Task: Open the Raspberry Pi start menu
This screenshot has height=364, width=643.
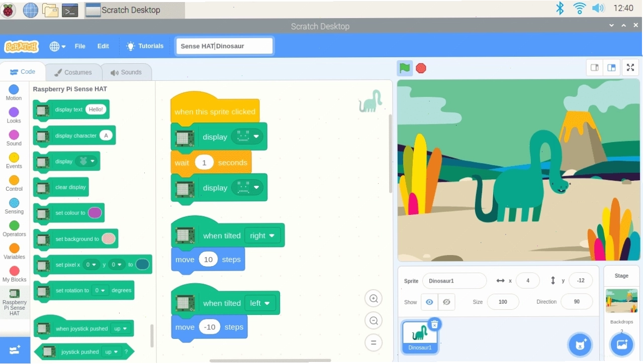Action: [9, 9]
